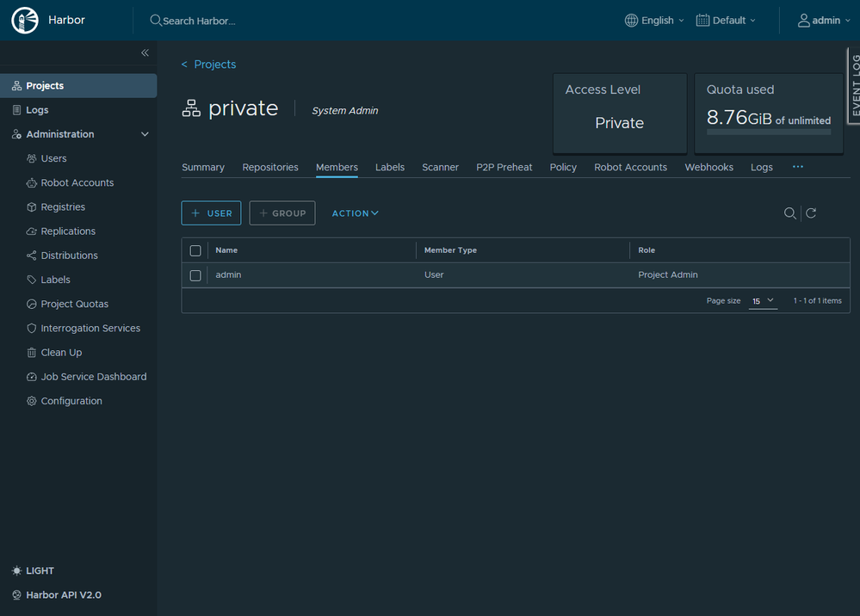Viewport: 860px width, 616px height.
Task: Collapse the Administration section chevron
Action: point(145,133)
